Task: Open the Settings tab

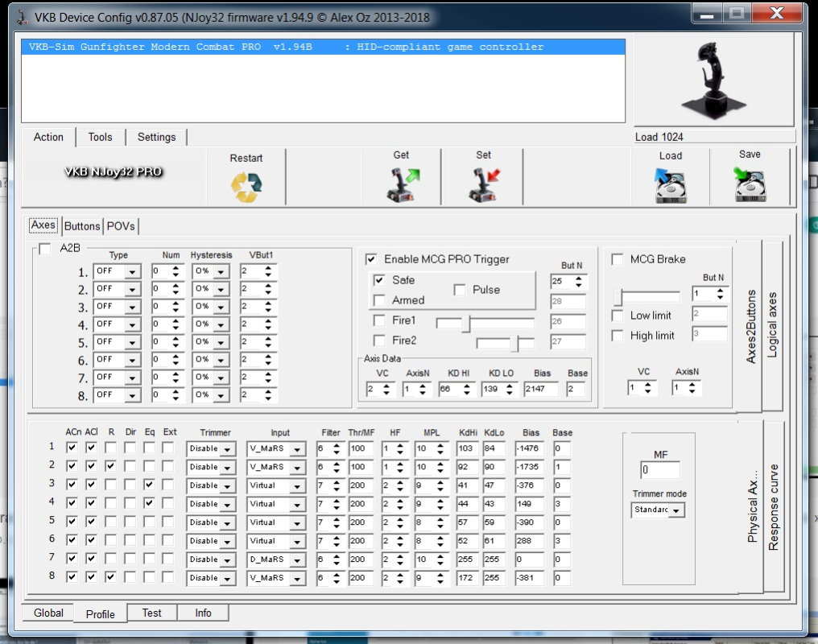Action: click(x=156, y=137)
